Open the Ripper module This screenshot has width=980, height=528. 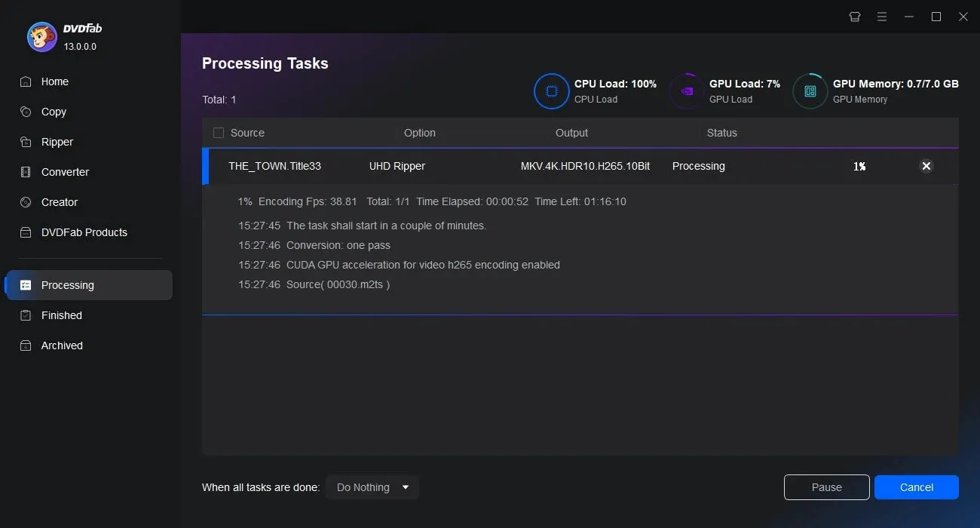pos(57,142)
